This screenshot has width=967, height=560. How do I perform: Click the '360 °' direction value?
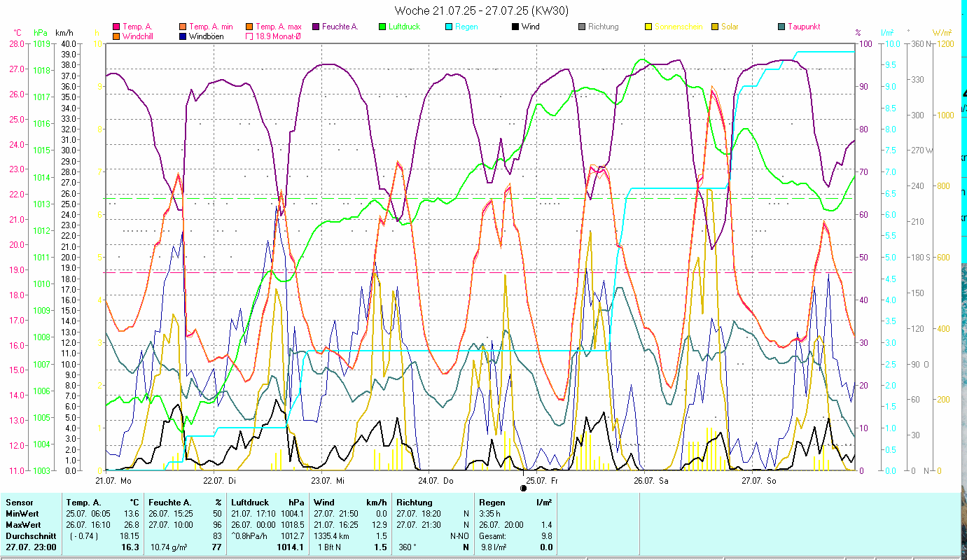click(x=407, y=547)
